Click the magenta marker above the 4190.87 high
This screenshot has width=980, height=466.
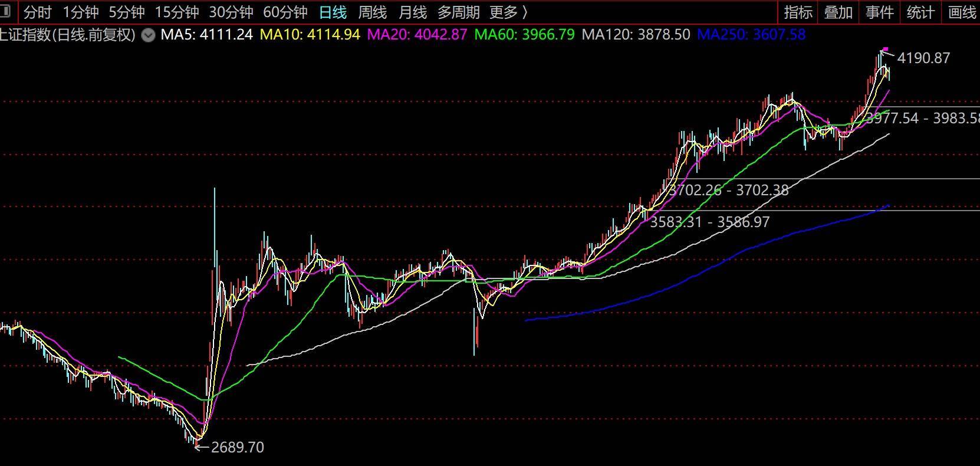(x=885, y=50)
